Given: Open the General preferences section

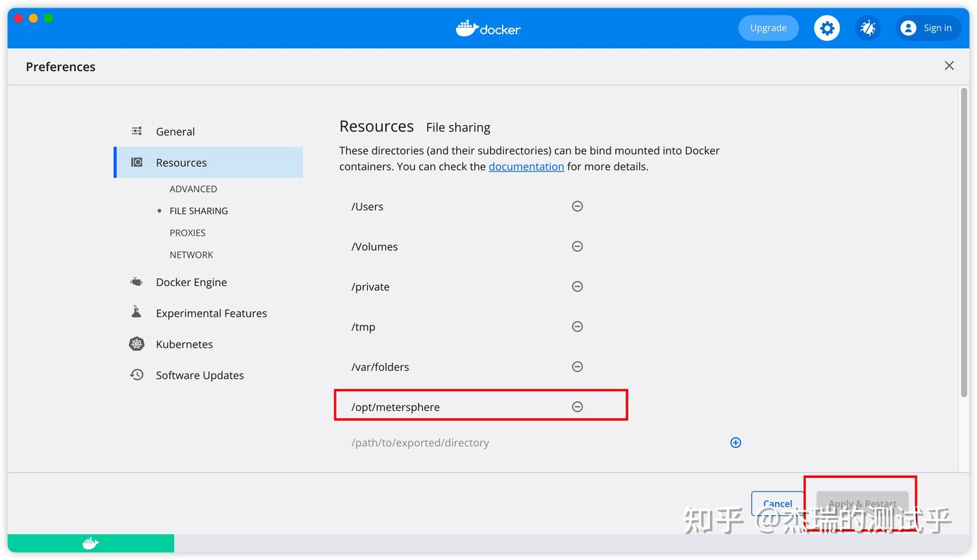Looking at the screenshot, I should pyautogui.click(x=175, y=132).
